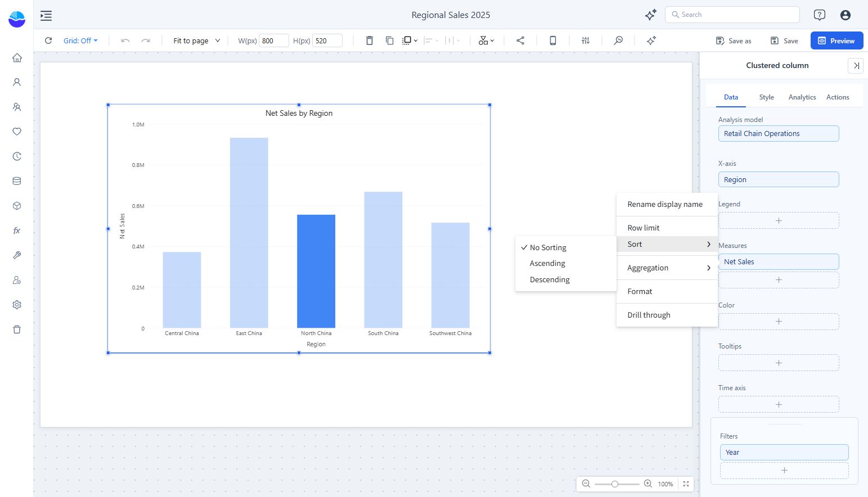This screenshot has width=868, height=497.
Task: Click the copy/duplicate icon in the toolbar
Action: [x=389, y=40]
